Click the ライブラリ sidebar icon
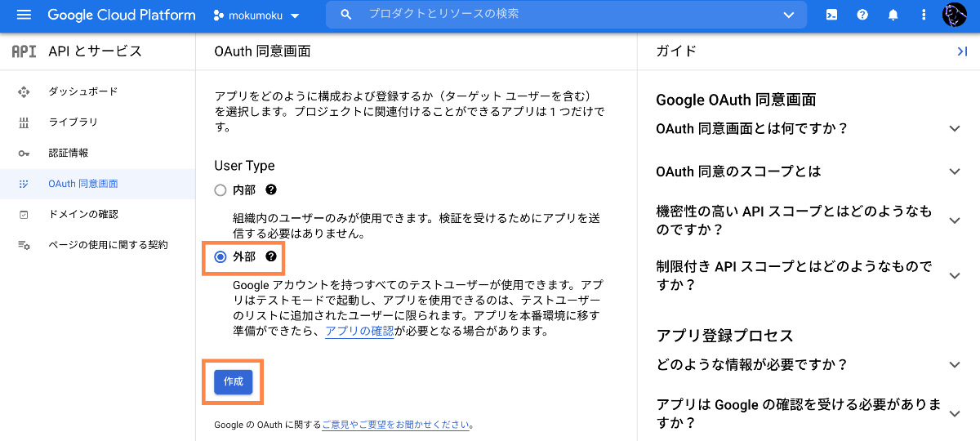The width and height of the screenshot is (980, 441). [x=24, y=122]
